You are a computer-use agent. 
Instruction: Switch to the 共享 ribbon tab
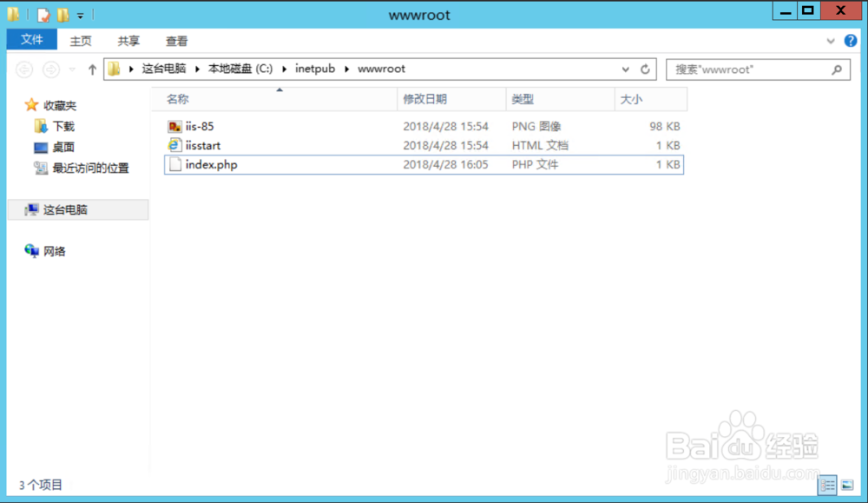point(128,41)
